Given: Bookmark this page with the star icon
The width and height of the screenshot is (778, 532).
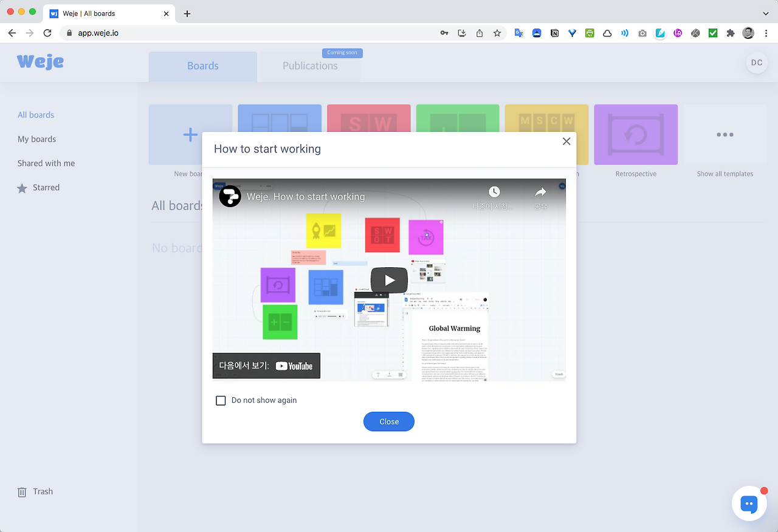Looking at the screenshot, I should [x=497, y=33].
